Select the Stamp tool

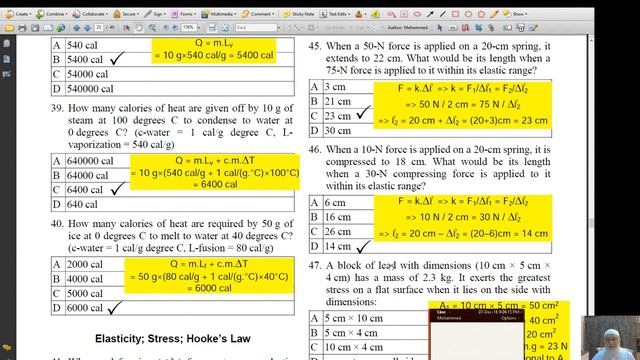359,14
